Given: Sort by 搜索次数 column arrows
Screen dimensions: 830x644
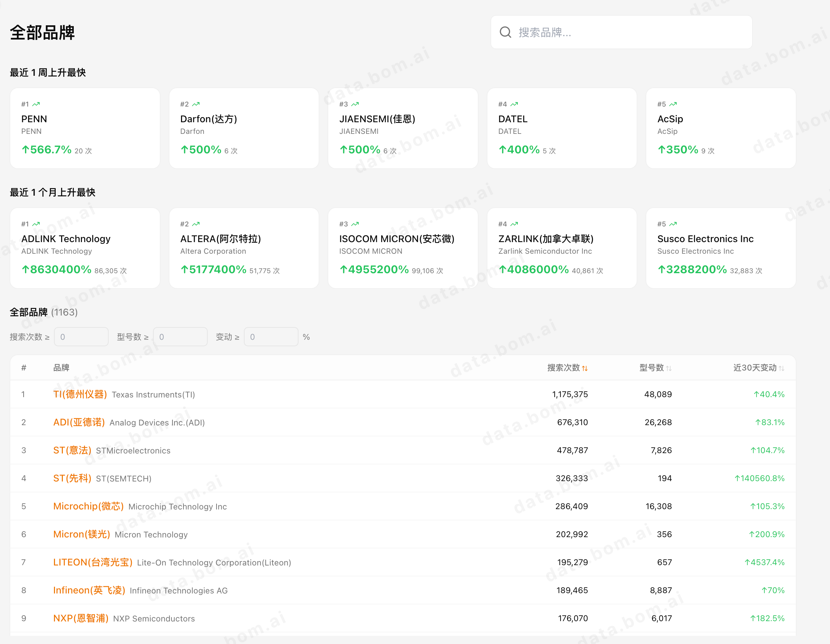Looking at the screenshot, I should click(584, 368).
